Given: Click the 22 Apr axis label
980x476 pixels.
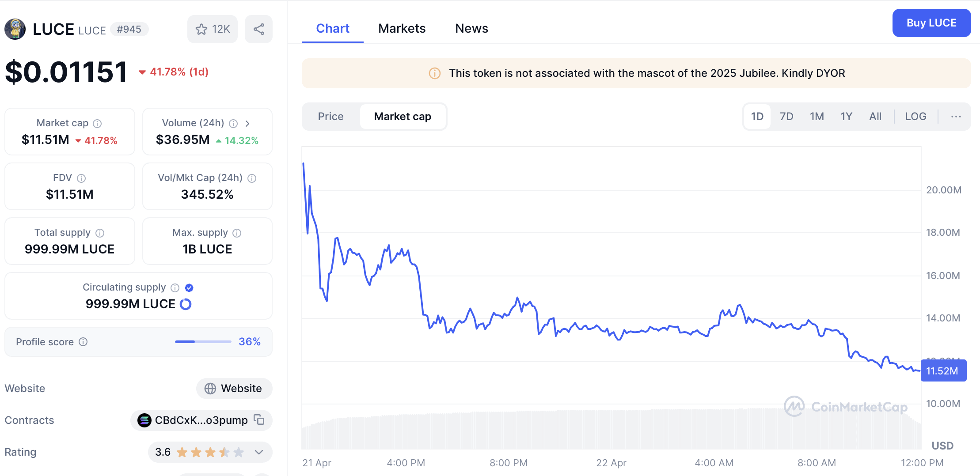Looking at the screenshot, I should [611, 463].
